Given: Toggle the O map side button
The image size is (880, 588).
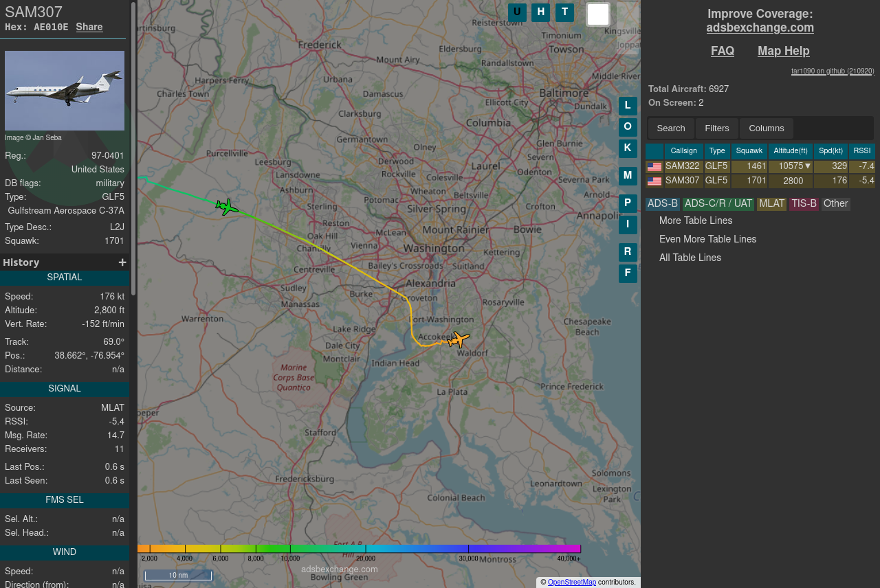Looking at the screenshot, I should point(628,127).
